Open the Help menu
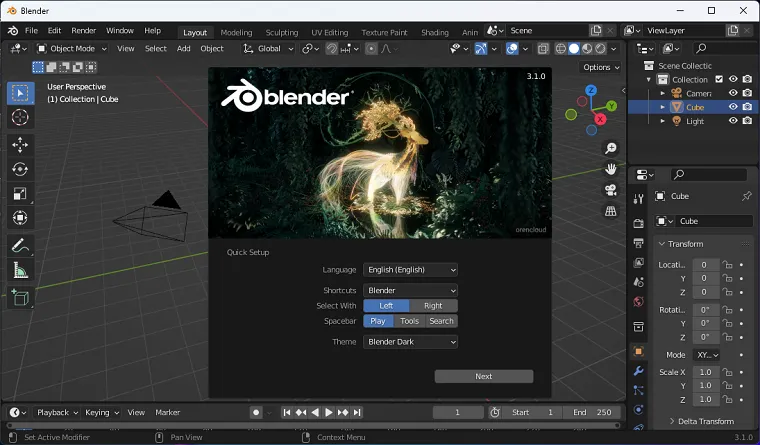The height and width of the screenshot is (445, 760). (x=153, y=31)
